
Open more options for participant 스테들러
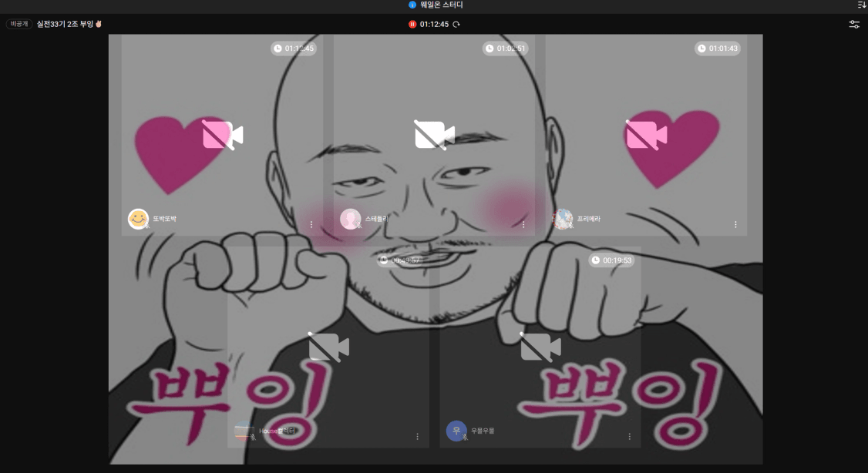[x=523, y=225]
